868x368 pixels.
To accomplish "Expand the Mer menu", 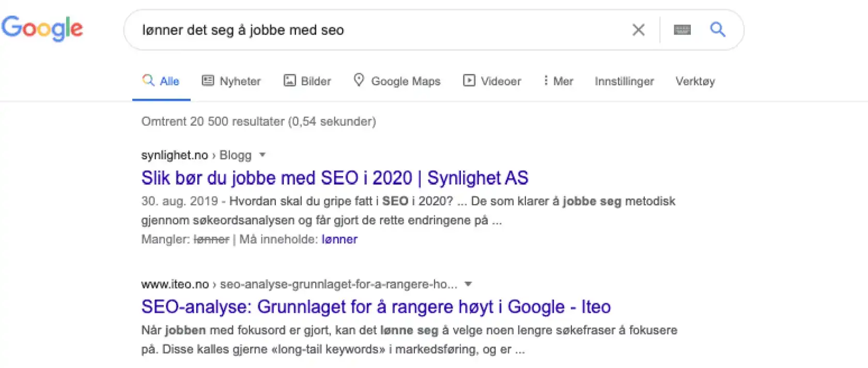I will [558, 81].
